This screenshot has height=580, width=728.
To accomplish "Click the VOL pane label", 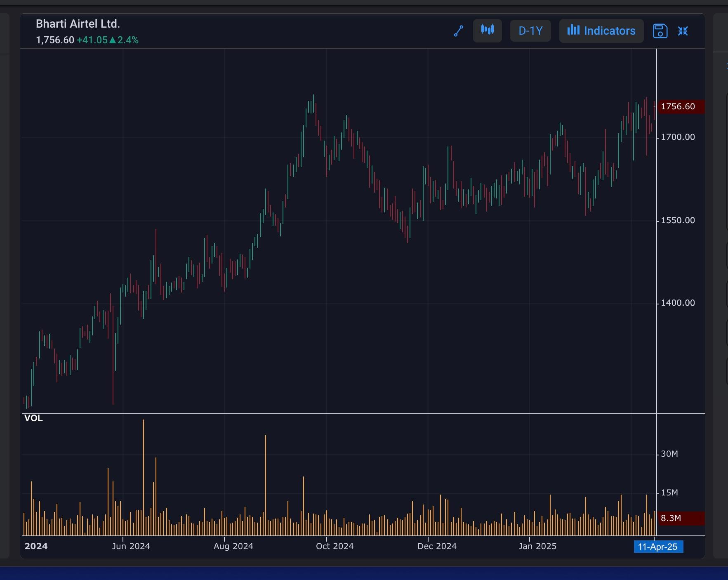I will click(x=33, y=418).
